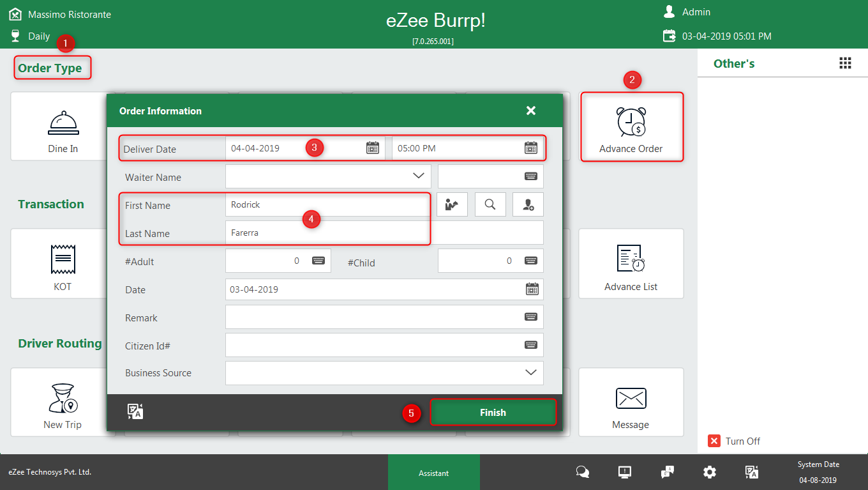Viewport: 868px width, 490px height.
Task: Search for a customer with magnifier icon
Action: [x=490, y=204]
